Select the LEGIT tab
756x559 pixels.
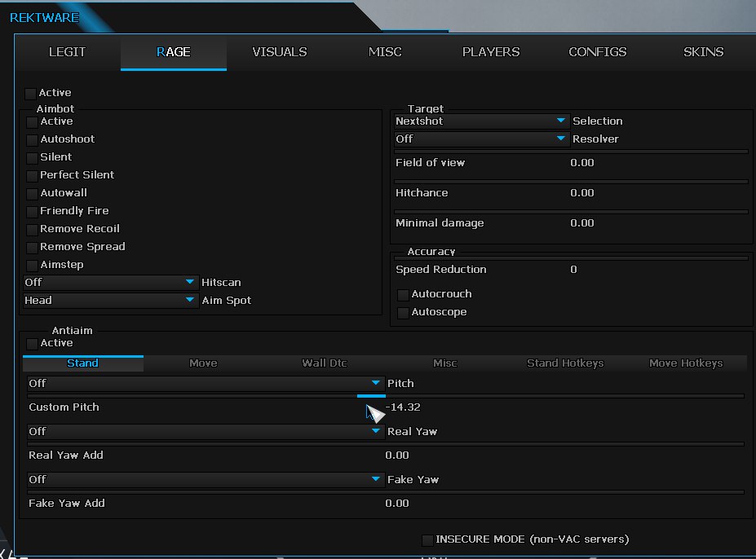[67, 52]
